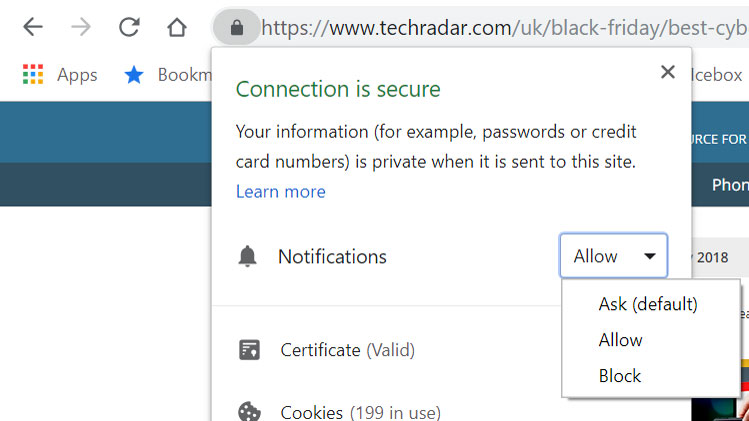Click the browser forward arrow
Screen dimensions: 749x421
coord(82,27)
